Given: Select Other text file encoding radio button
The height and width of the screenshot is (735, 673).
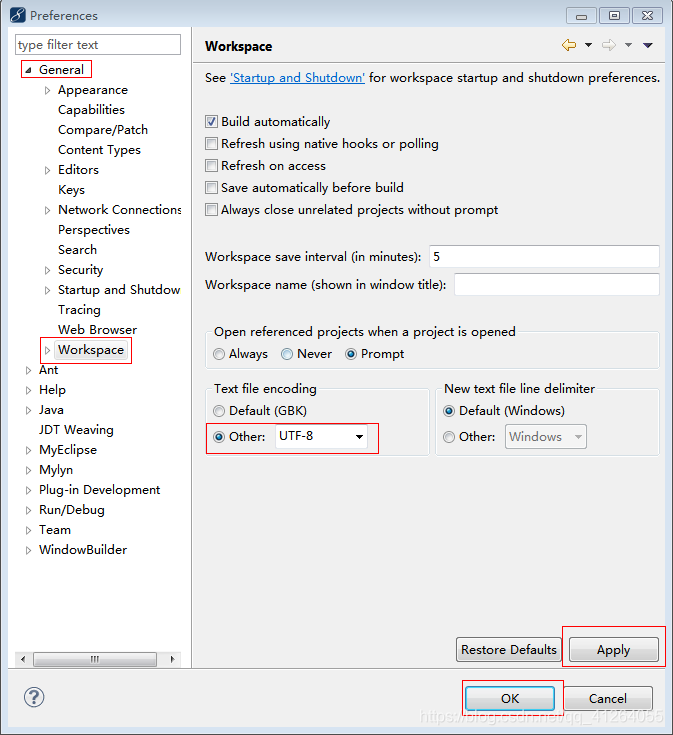Looking at the screenshot, I should 219,437.
